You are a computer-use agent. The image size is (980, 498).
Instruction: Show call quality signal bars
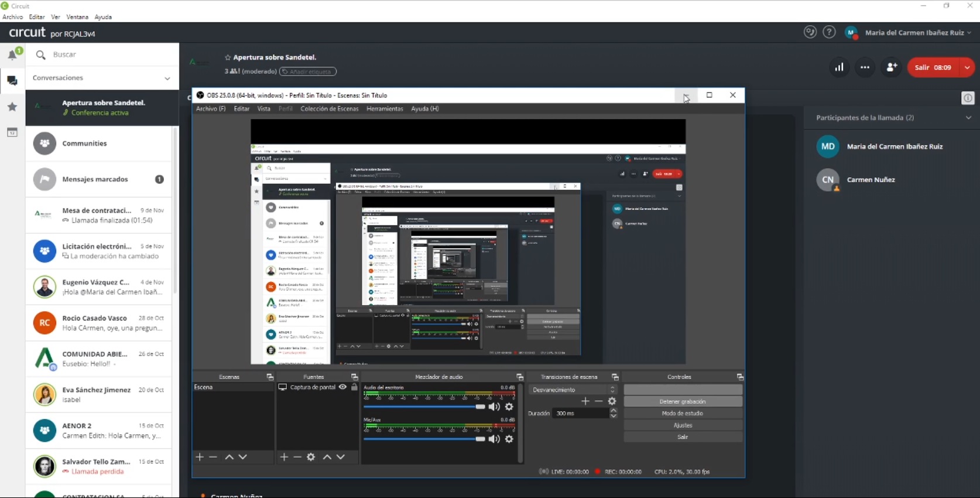tap(839, 67)
